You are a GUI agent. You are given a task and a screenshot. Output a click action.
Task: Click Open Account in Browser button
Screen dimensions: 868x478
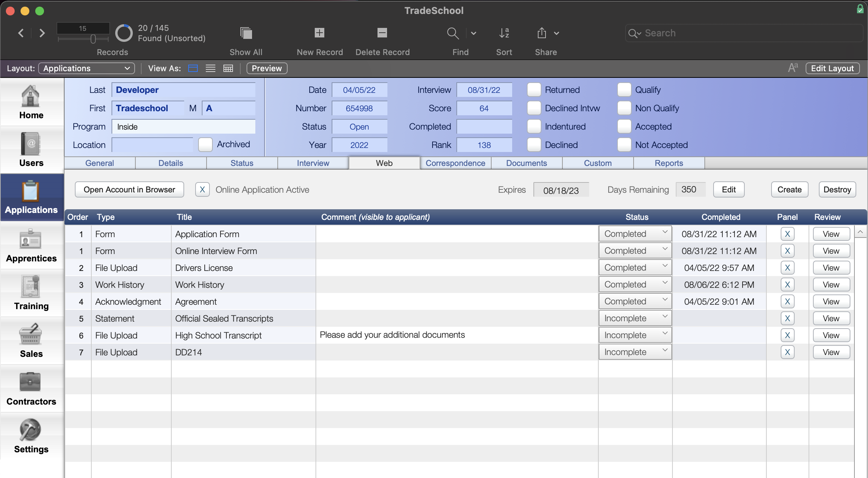point(129,189)
